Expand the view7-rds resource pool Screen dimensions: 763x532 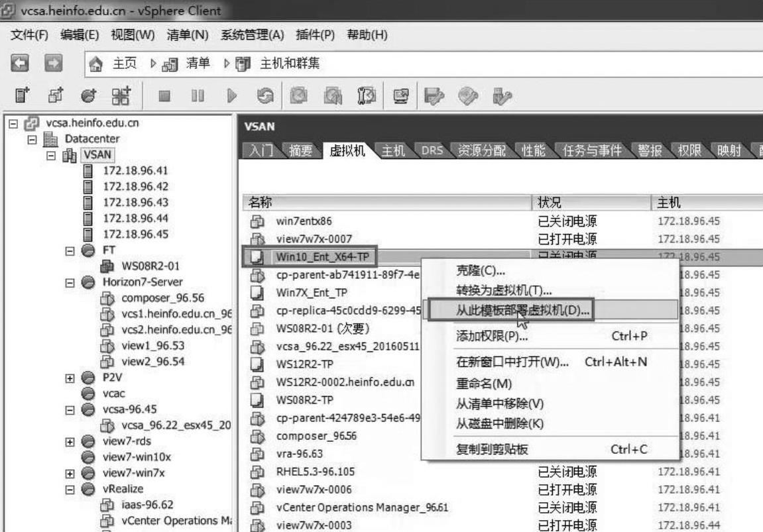pyautogui.click(x=70, y=441)
